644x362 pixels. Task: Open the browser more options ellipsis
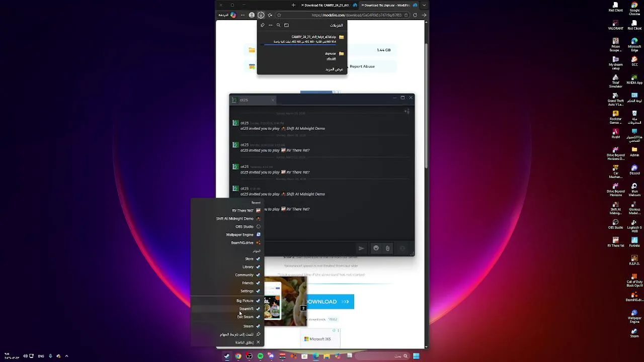click(243, 15)
